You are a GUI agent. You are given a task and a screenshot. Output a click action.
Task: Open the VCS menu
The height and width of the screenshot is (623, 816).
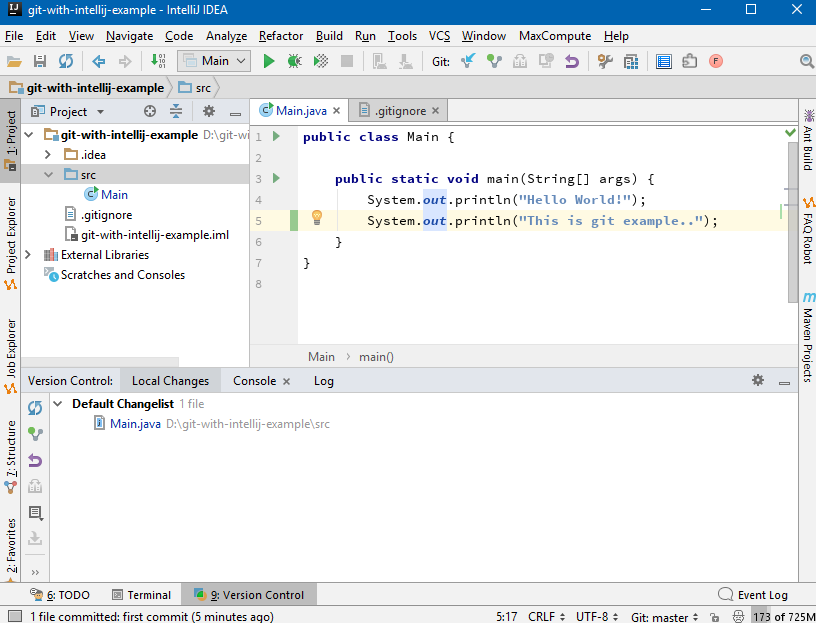pos(439,35)
